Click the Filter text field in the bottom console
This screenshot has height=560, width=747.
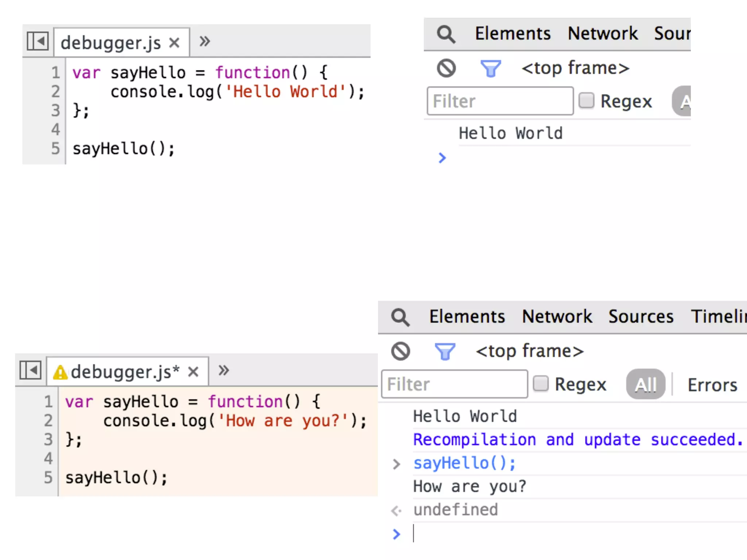click(454, 384)
